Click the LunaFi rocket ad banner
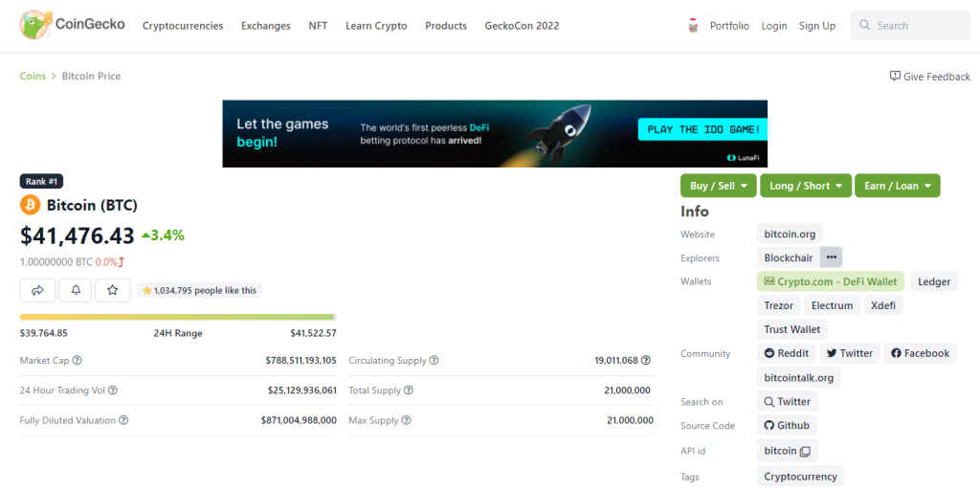Screen dimensions: 980x491 pos(495,134)
